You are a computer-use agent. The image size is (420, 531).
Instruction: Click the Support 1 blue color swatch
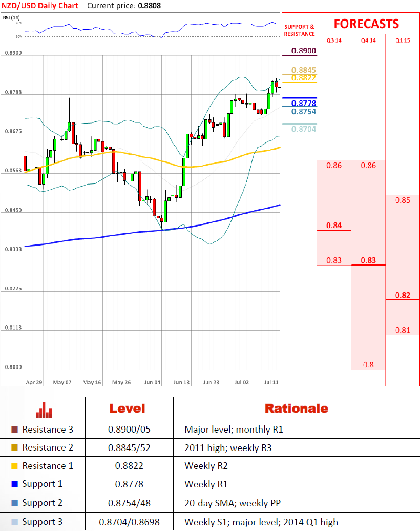[x=14, y=484]
